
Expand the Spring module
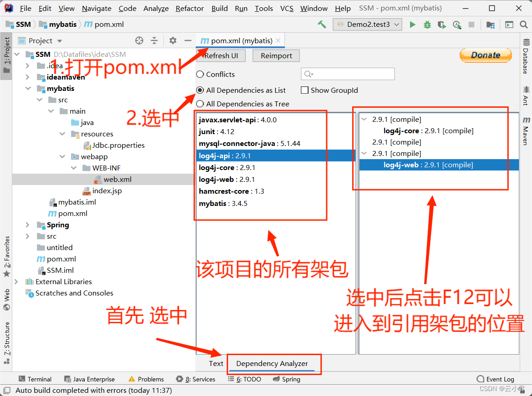(x=27, y=225)
